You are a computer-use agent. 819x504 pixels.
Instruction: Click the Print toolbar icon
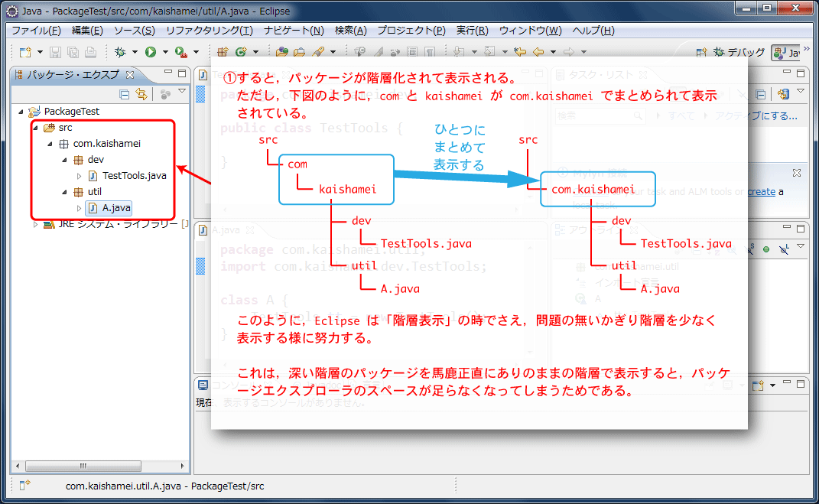click(x=90, y=52)
